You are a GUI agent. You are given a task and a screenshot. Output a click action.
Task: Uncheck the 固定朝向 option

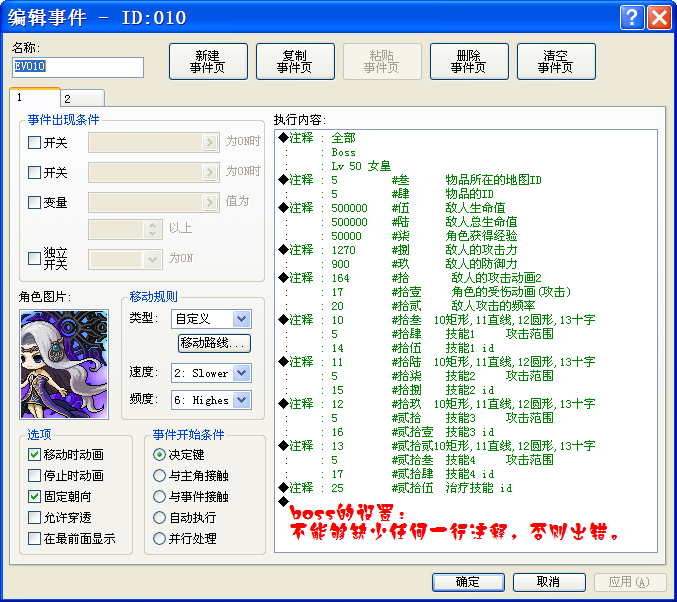34,496
